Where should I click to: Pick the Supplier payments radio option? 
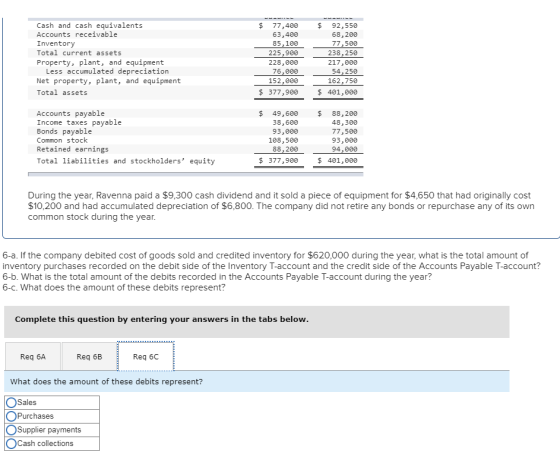tap(11, 430)
